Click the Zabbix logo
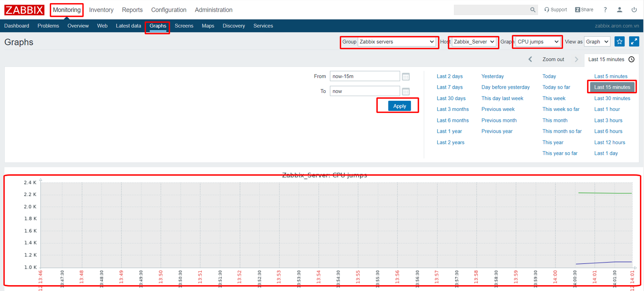 coord(24,10)
